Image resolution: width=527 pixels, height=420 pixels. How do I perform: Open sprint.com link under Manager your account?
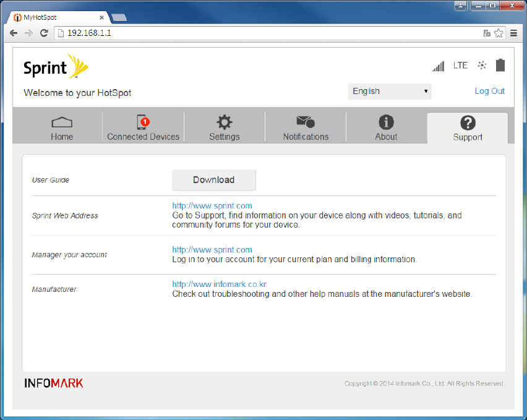click(x=212, y=250)
